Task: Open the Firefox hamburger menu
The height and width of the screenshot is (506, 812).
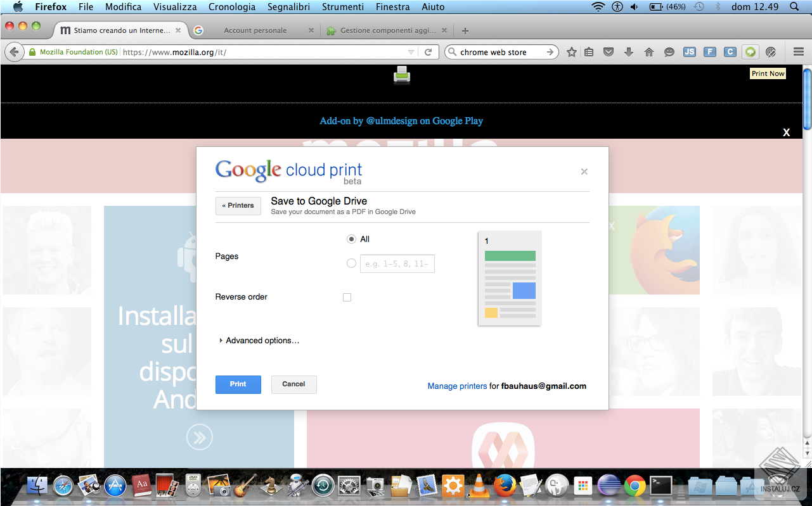Action: pos(798,52)
